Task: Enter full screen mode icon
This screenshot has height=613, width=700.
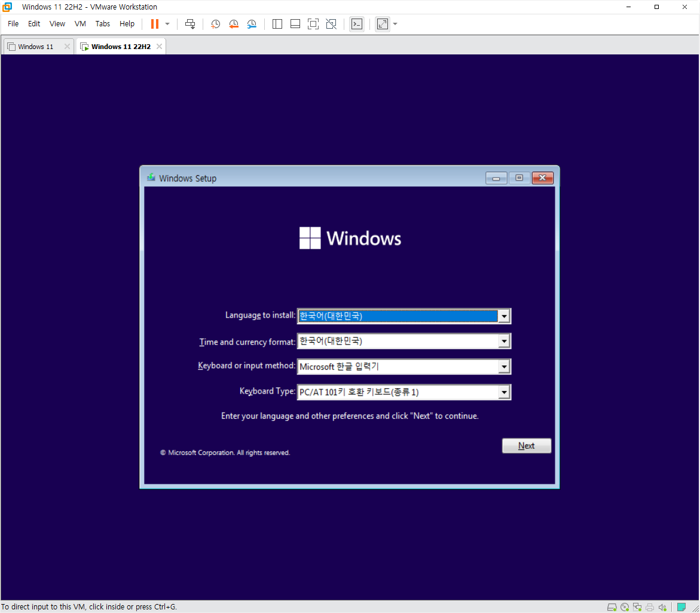Action: point(313,24)
